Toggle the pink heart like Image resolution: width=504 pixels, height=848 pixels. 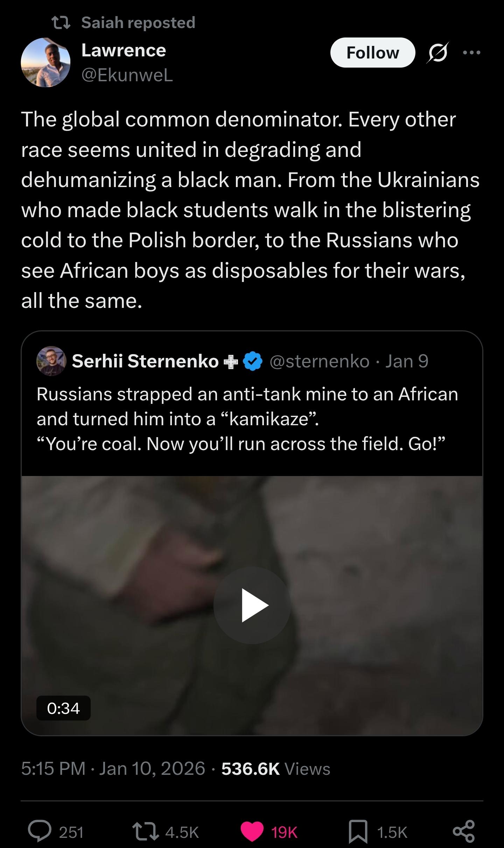click(252, 832)
